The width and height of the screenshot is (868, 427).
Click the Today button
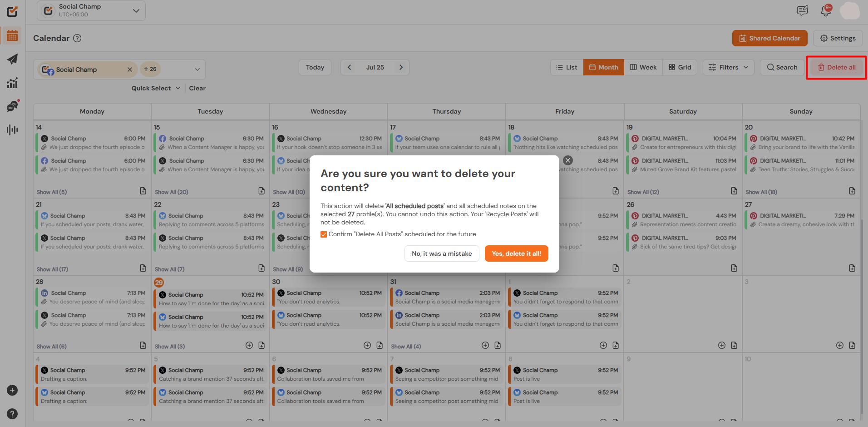click(315, 67)
